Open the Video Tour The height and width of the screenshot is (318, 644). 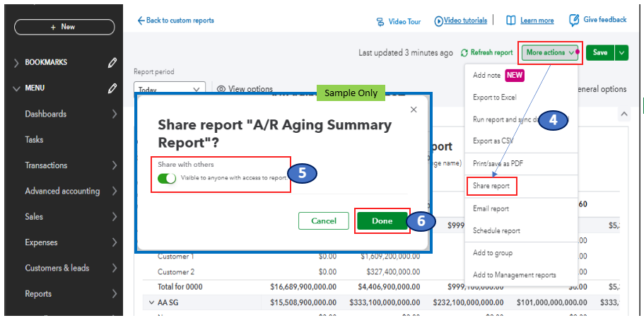(x=404, y=22)
